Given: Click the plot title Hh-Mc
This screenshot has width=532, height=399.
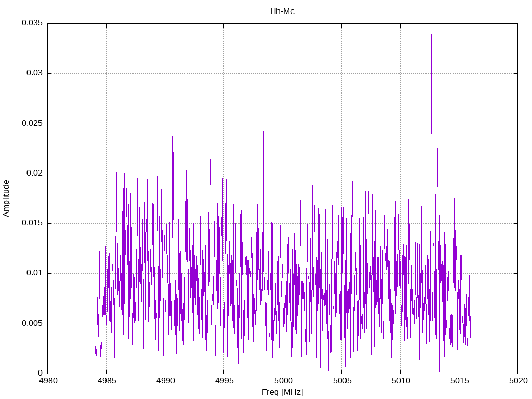Looking at the screenshot, I should [282, 11].
